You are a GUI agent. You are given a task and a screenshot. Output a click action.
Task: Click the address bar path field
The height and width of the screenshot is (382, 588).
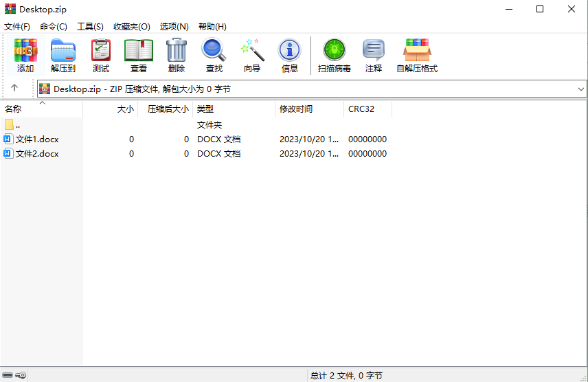coord(312,89)
